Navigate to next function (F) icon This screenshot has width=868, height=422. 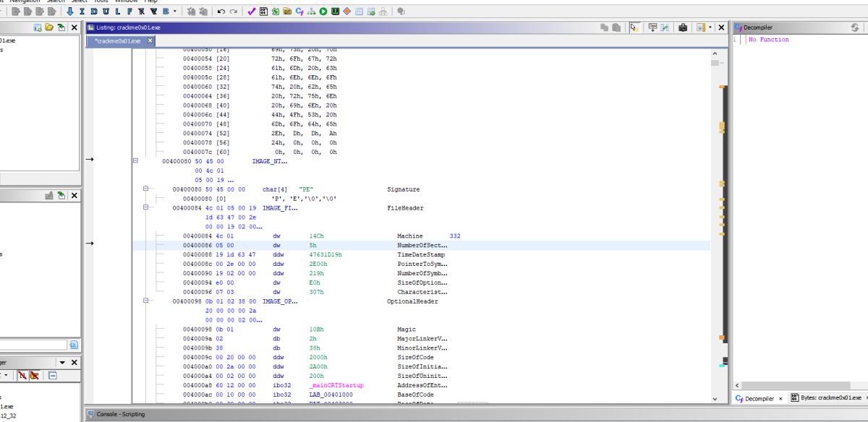129,12
